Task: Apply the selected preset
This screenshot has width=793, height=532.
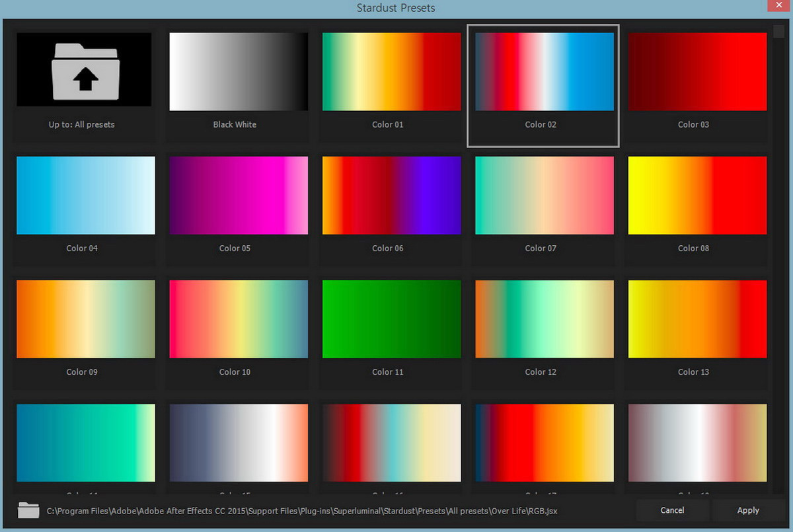Action: click(748, 510)
